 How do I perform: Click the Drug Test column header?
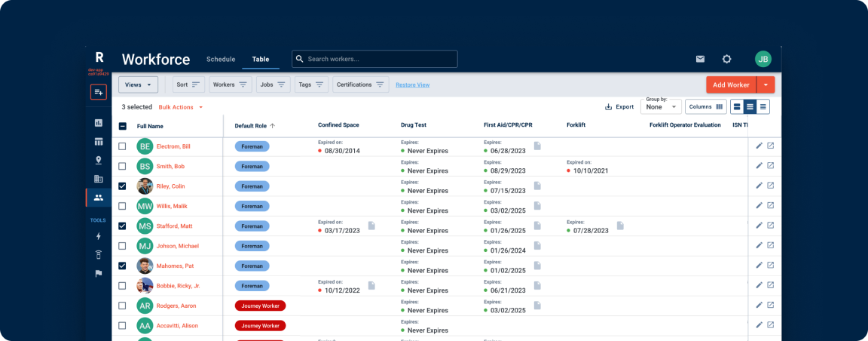click(414, 125)
